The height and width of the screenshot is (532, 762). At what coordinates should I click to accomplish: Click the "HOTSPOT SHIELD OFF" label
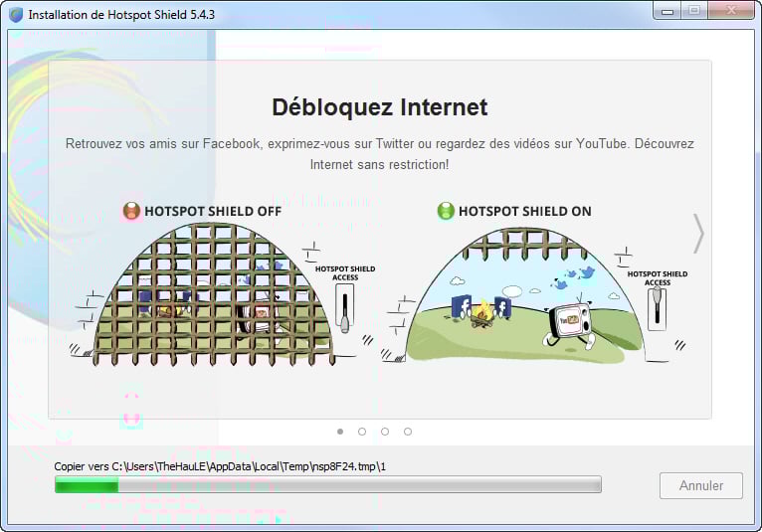[x=213, y=212]
